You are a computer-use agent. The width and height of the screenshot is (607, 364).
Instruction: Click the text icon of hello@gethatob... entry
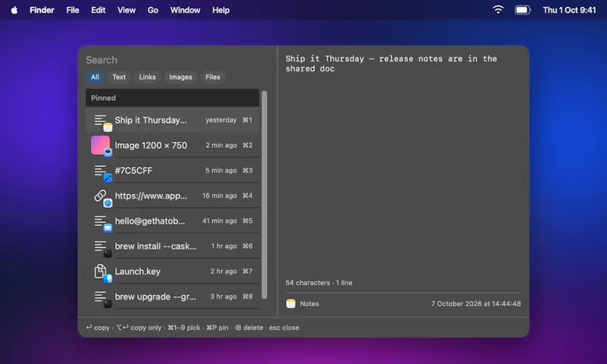pyautogui.click(x=100, y=221)
